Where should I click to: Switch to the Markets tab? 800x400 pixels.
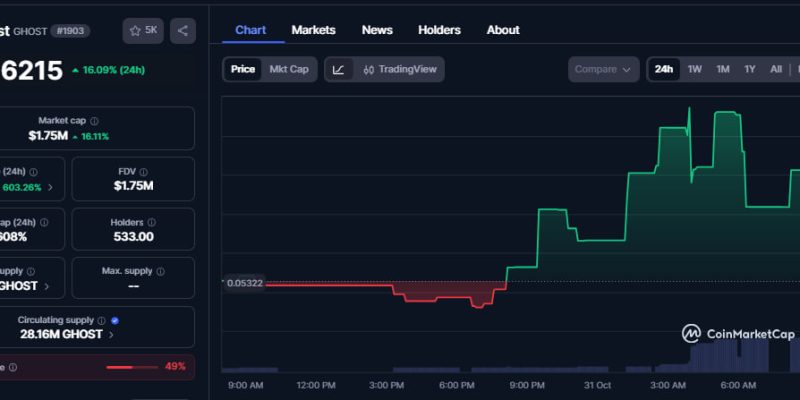[x=313, y=30]
